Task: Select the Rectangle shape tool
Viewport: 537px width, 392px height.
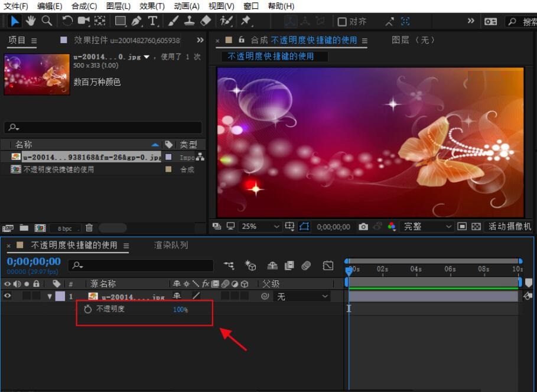Action: click(x=120, y=21)
